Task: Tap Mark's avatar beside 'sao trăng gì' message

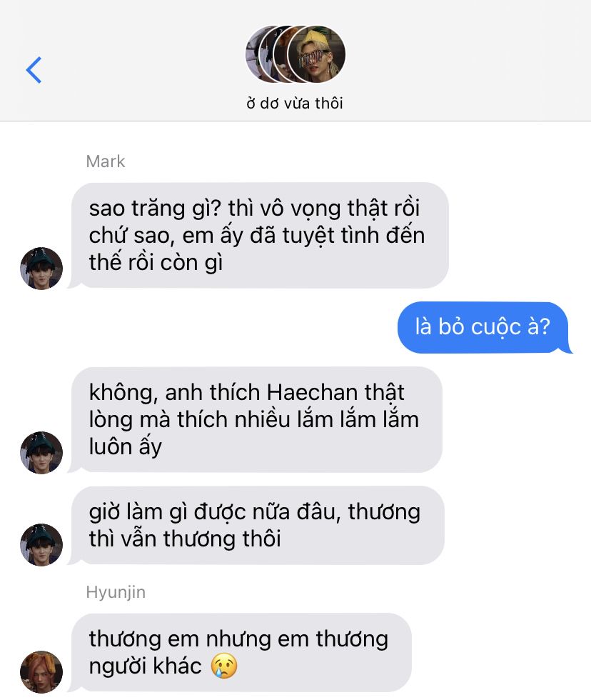Action: pos(41,269)
